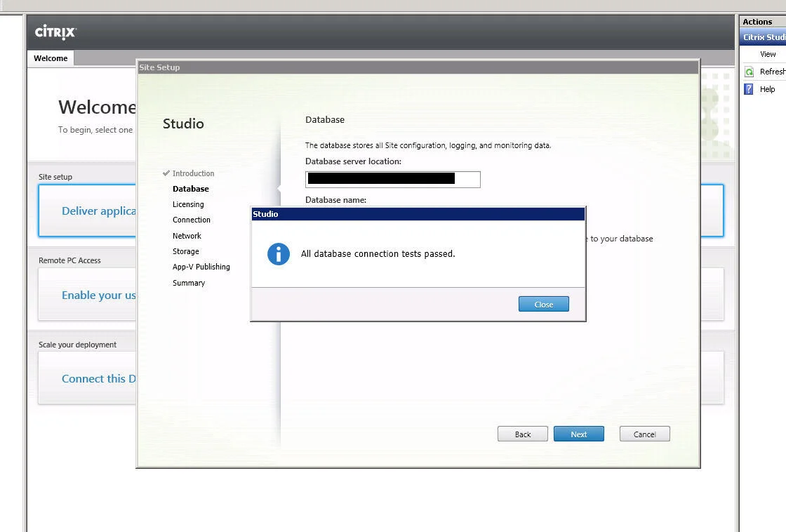
Task: Click the Actions pane header
Action: (757, 22)
